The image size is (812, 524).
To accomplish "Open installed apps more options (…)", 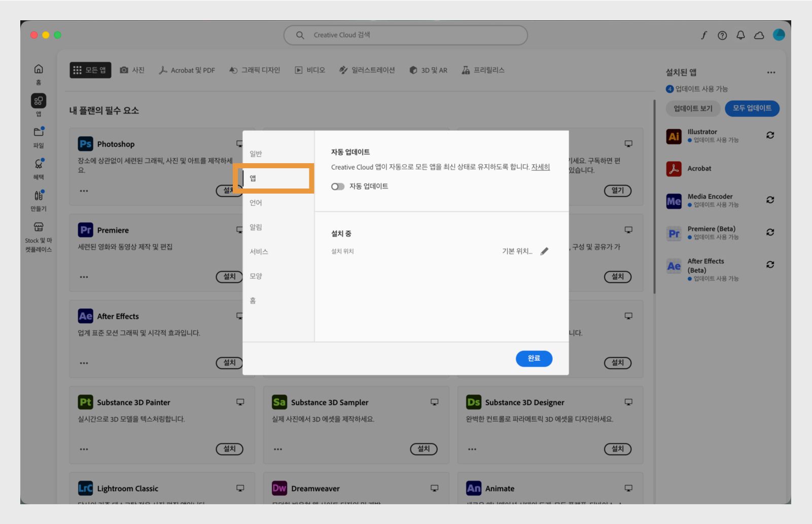I will [771, 72].
